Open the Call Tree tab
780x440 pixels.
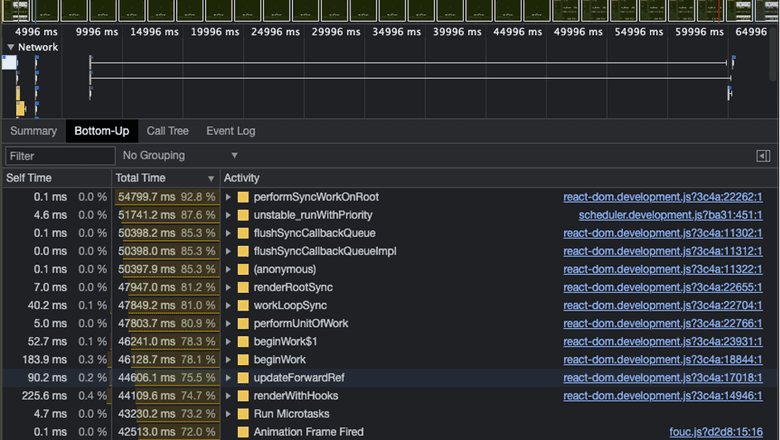167,131
